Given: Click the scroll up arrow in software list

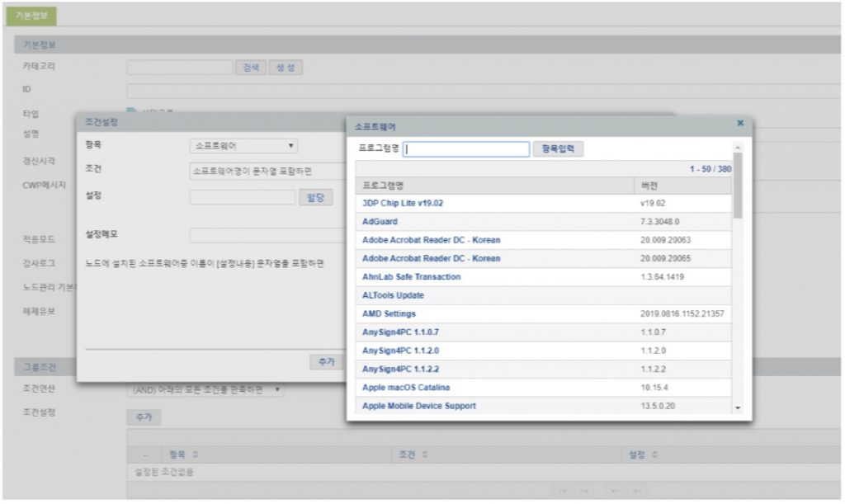Looking at the screenshot, I should pyautogui.click(x=737, y=148).
